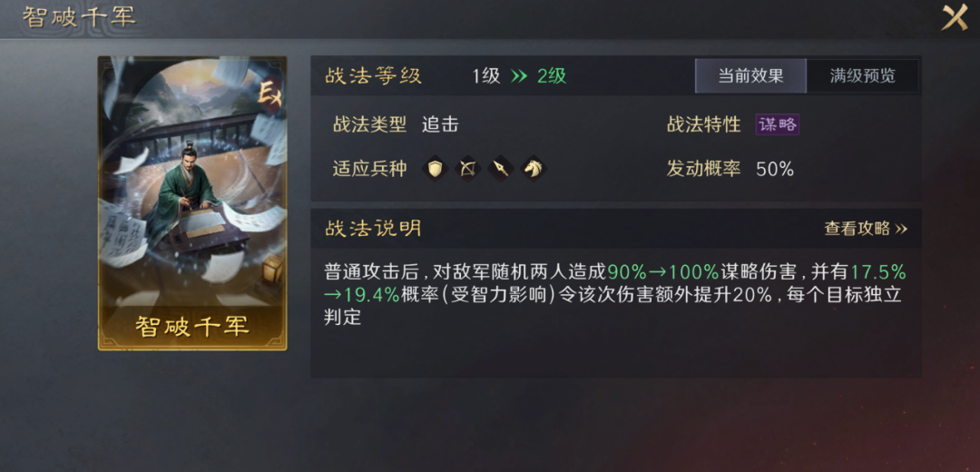Viewport: 980px width, 472px height.
Task: Click the 战法等级 label
Action: click(x=373, y=76)
